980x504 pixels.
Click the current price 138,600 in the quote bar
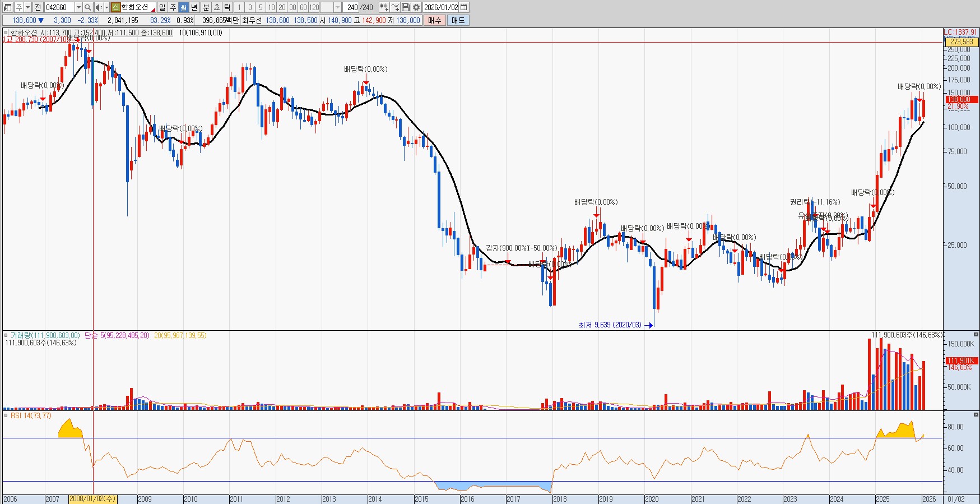tap(24, 20)
